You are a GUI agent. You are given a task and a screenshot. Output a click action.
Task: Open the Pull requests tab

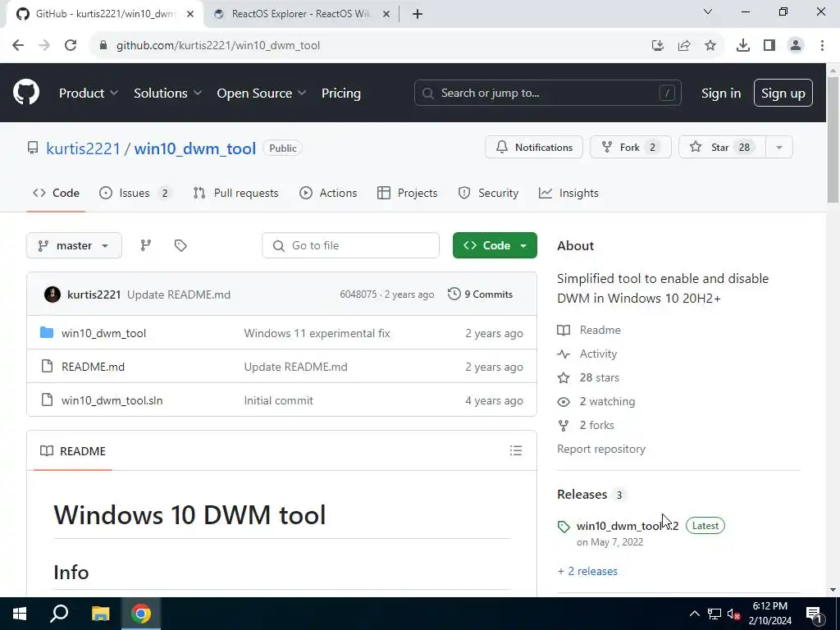tap(235, 193)
